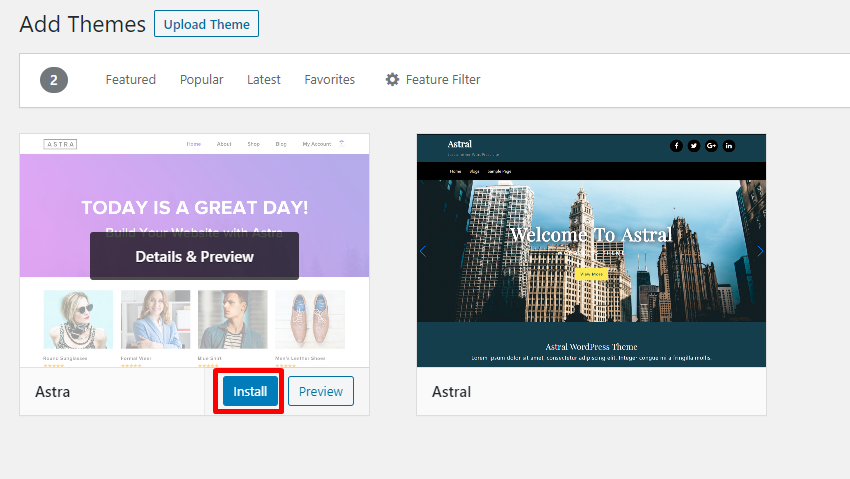850x479 pixels.
Task: Click Twitter icon in Astral preview
Action: [x=694, y=146]
